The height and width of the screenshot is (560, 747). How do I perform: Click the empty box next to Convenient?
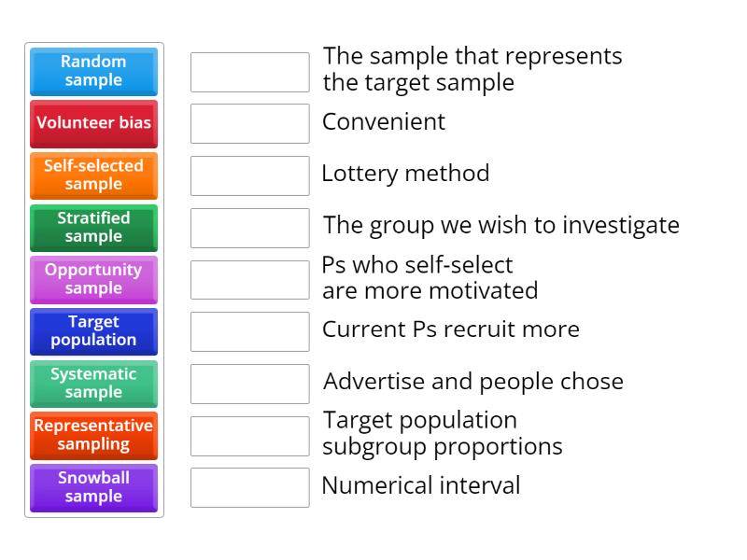(x=249, y=123)
